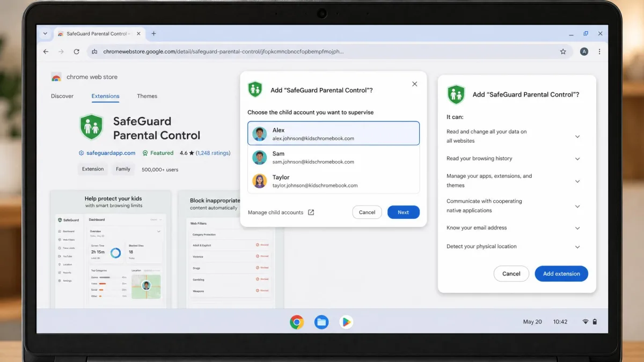The height and width of the screenshot is (362, 644).
Task: Click the Extension category chip
Action: (x=93, y=169)
